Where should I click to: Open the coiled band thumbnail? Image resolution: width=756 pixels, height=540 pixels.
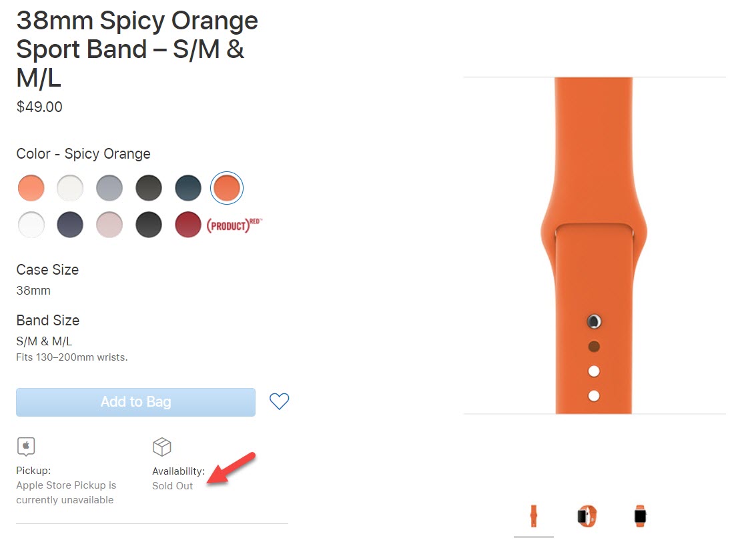tap(586, 515)
